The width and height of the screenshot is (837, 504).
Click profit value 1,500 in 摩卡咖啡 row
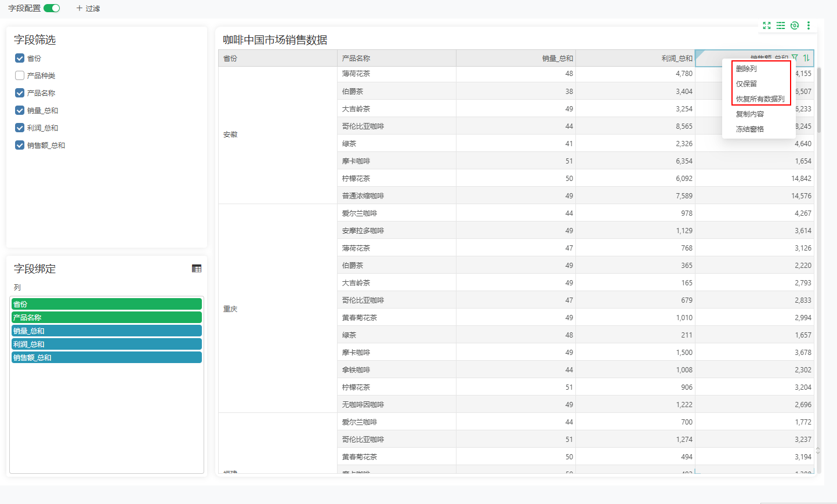tap(635, 352)
